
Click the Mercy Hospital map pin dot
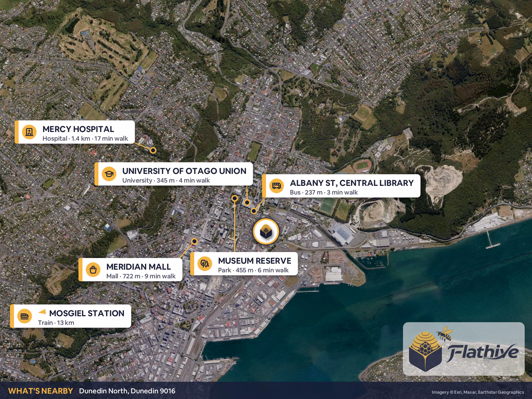click(x=153, y=150)
